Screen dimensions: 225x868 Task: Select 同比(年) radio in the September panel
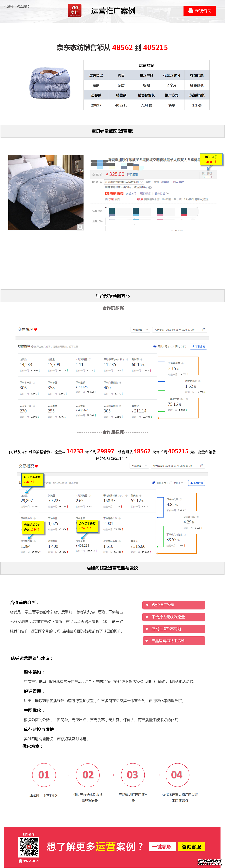click(172, 346)
